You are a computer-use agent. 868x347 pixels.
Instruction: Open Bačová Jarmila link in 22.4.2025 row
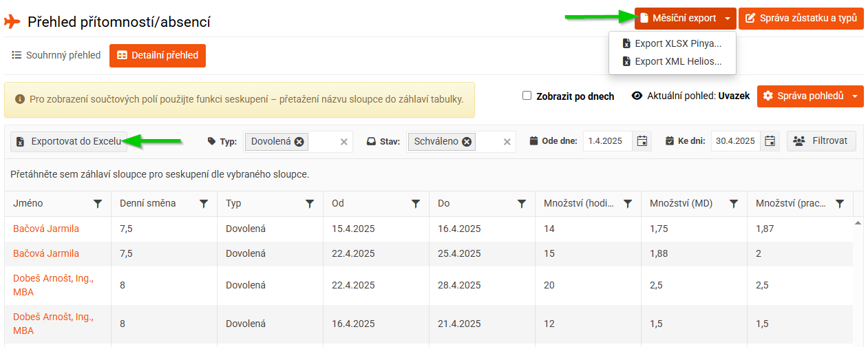[46, 253]
